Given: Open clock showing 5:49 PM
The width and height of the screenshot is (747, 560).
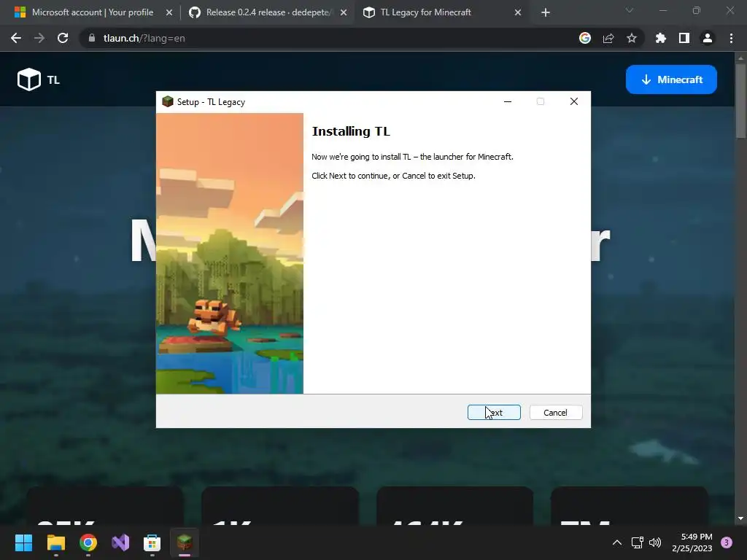Looking at the screenshot, I should [692, 542].
